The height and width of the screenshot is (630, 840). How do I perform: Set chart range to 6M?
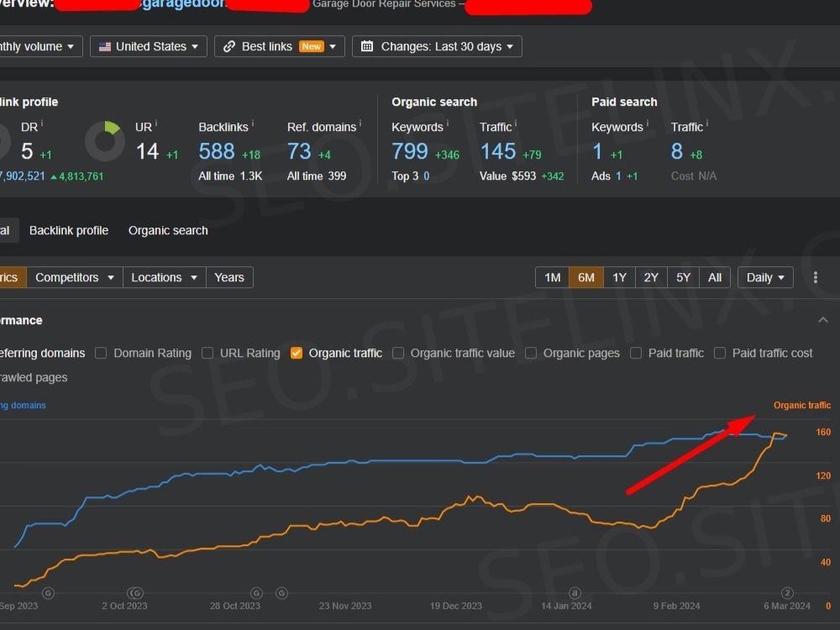point(586,277)
